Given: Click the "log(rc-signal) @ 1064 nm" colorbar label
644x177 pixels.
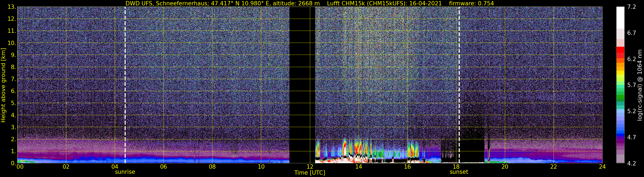Looking at the screenshot, I should [640, 85].
